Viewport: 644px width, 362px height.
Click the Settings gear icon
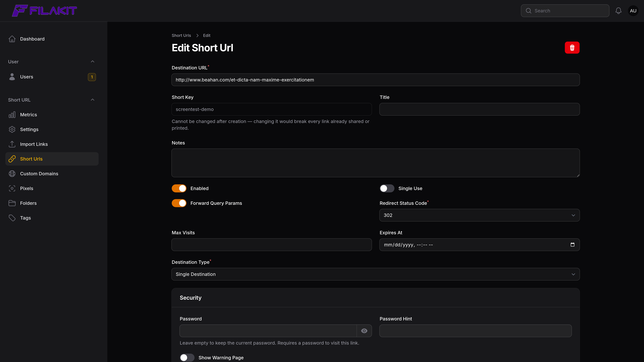click(x=12, y=129)
